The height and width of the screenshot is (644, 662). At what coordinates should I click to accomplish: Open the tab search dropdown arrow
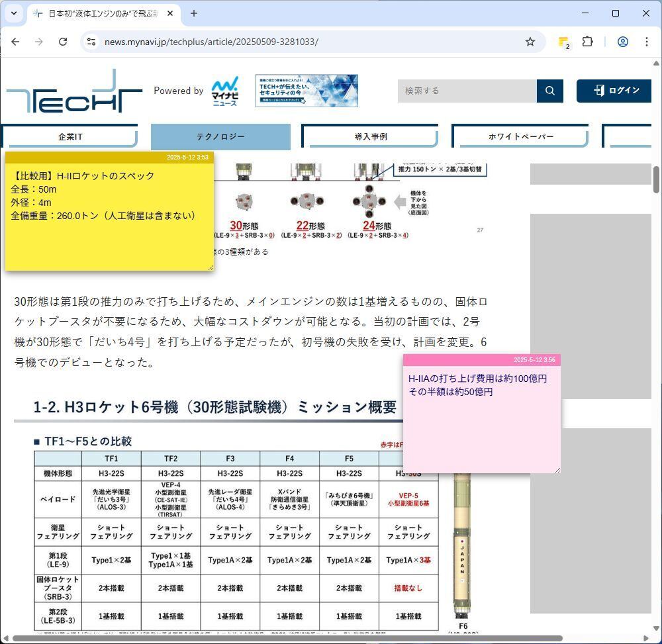coord(14,13)
